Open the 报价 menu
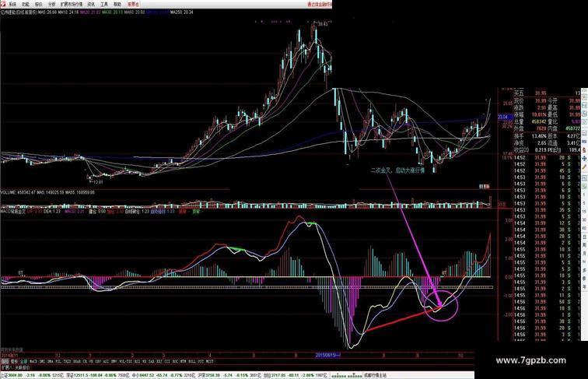The height and width of the screenshot is (379, 588). [x=39, y=4]
